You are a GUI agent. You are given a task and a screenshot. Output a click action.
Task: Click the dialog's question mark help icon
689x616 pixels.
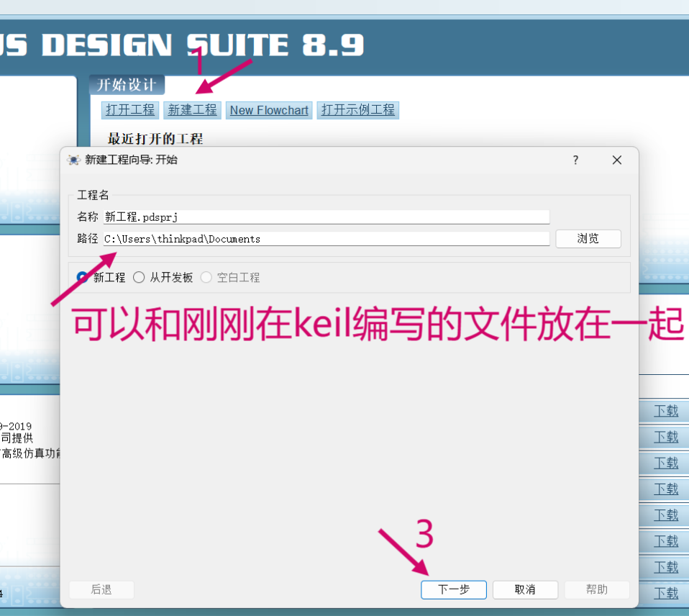click(575, 160)
